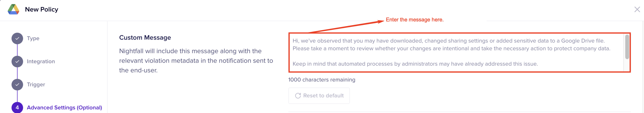Click the red 'Enter the message here' annotation
644x113 pixels.
click(415, 19)
